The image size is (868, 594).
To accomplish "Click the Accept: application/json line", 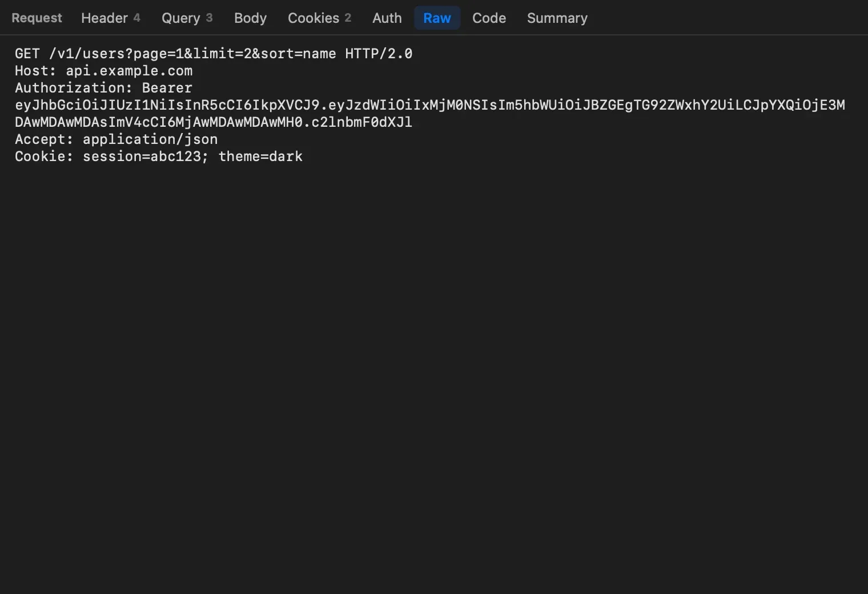I will coord(116,139).
